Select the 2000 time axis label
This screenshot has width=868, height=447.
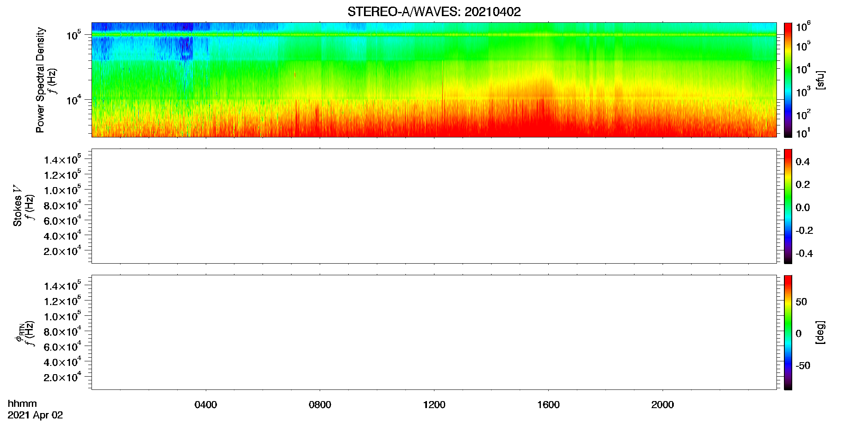click(663, 405)
